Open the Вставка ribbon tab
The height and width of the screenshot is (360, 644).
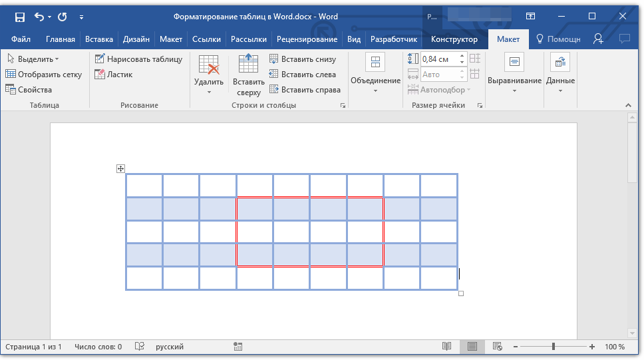[99, 39]
